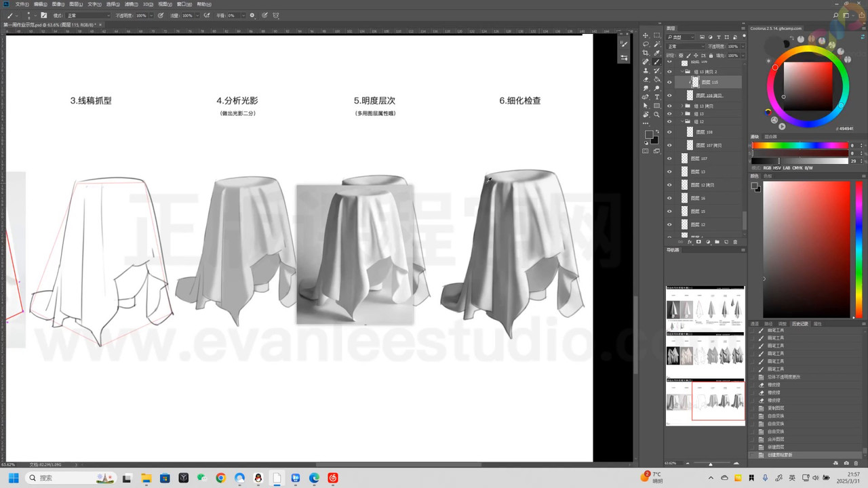Image resolution: width=868 pixels, height=488 pixels.
Task: Hide layer 图层 107 拷贝
Action: [x=669, y=145]
